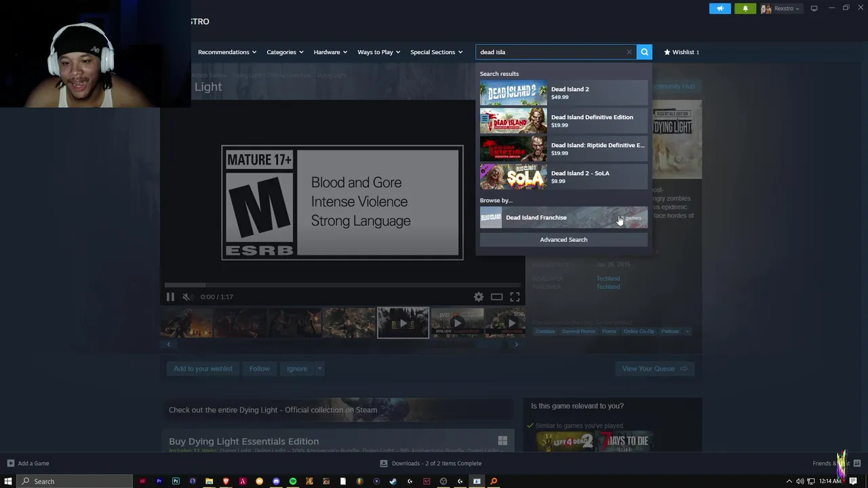Screen dimensions: 868x488
Task: Open Brave browser from the taskbar
Action: (x=226, y=481)
